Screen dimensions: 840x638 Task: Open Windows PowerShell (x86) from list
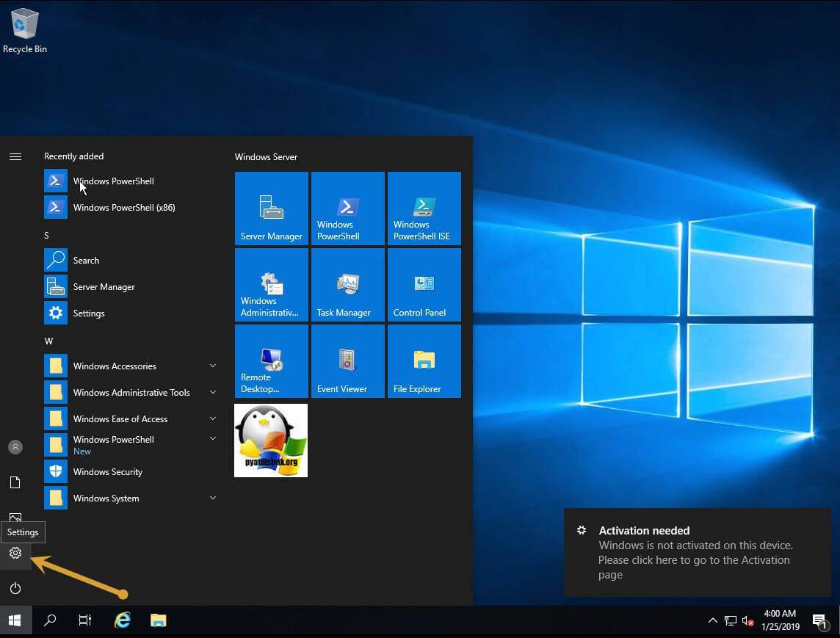[123, 208]
